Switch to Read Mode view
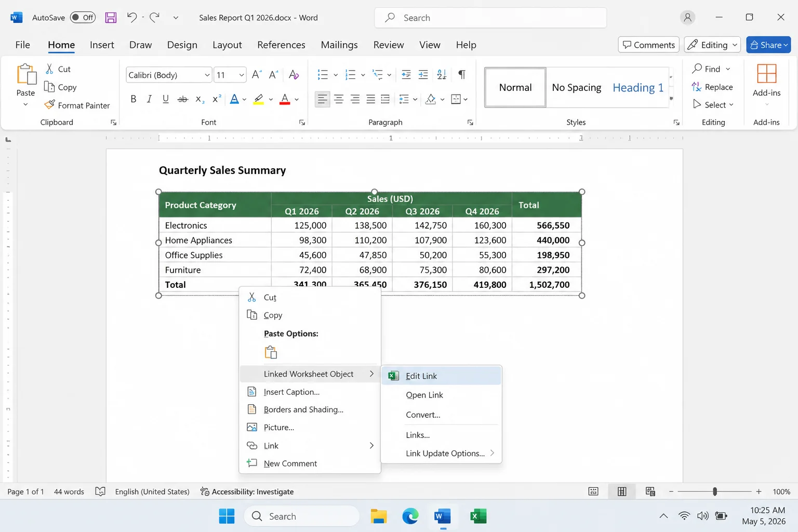798x532 pixels. (593, 491)
